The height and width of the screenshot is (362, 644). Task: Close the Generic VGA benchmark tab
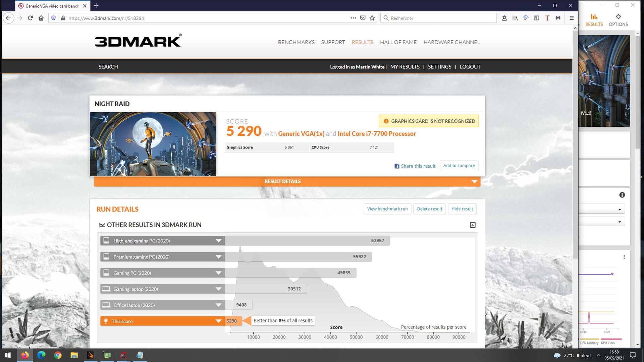[x=85, y=6]
